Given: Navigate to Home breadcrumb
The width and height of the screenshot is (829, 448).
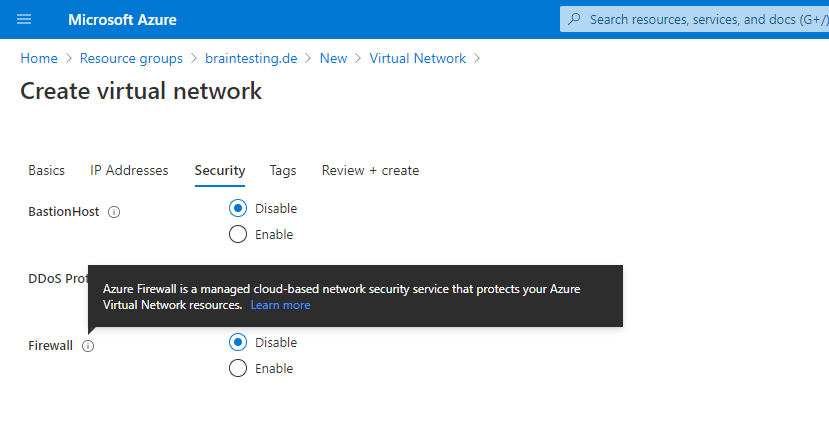Looking at the screenshot, I should click(x=39, y=58).
